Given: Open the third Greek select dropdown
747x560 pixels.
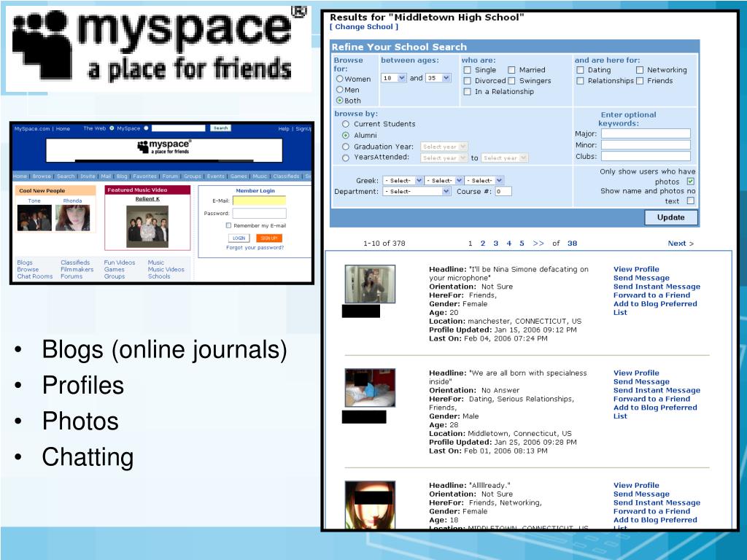Looking at the screenshot, I should 484,181.
